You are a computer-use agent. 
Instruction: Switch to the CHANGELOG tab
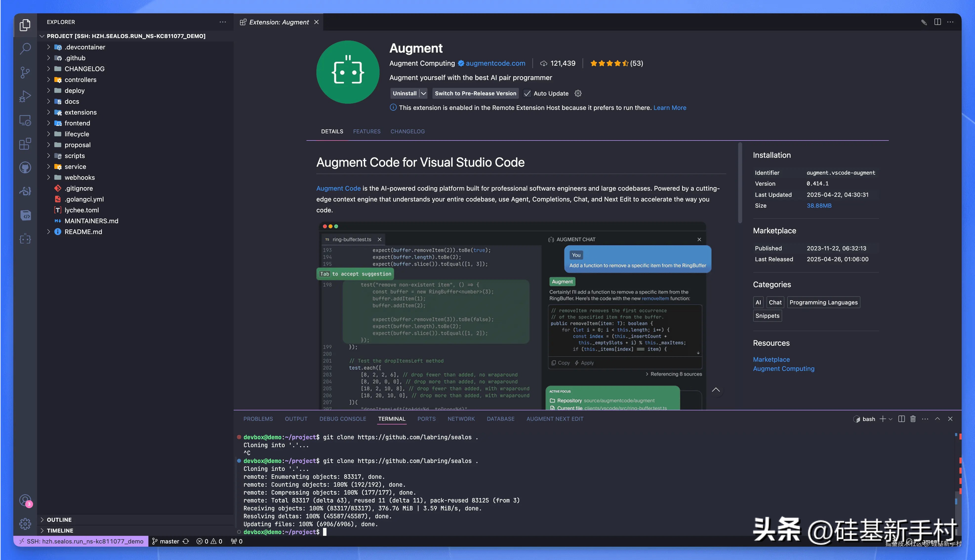(x=407, y=132)
